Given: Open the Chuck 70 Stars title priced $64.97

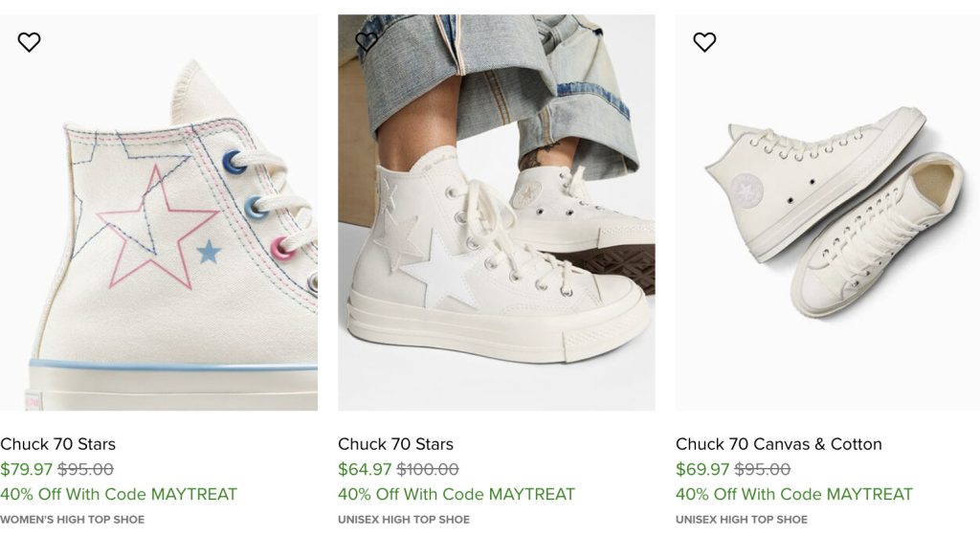Looking at the screenshot, I should [x=395, y=444].
